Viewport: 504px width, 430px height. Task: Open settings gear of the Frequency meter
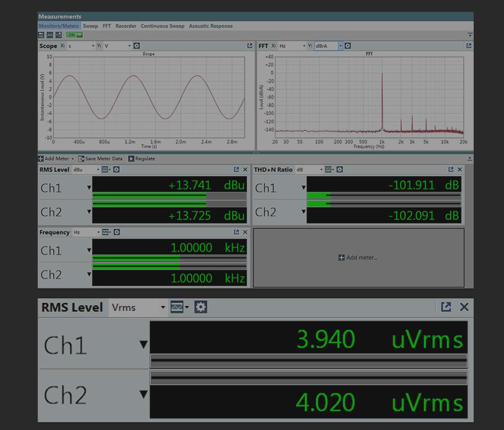pos(117,232)
